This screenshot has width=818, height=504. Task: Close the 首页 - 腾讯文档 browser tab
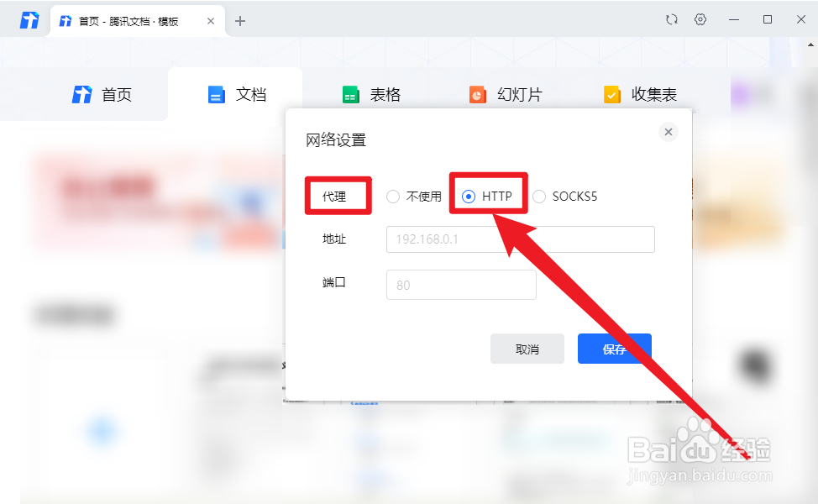(x=211, y=21)
